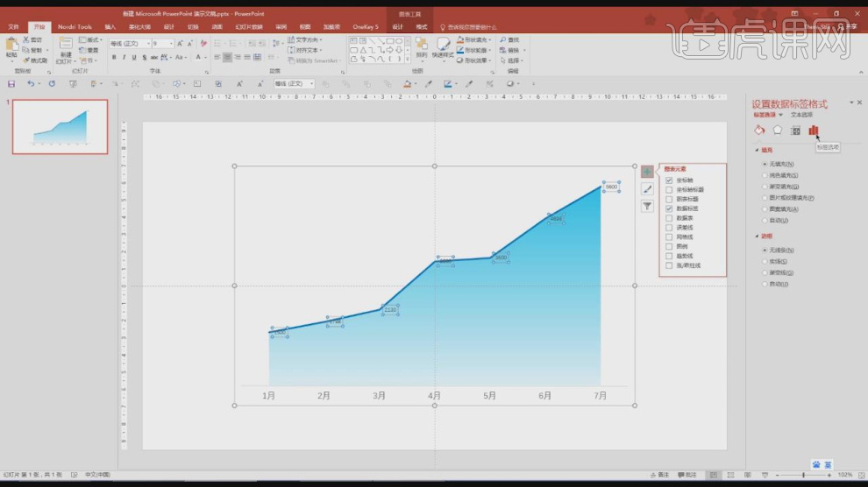
Task: Undo with quick access arrow
Action: (x=31, y=84)
